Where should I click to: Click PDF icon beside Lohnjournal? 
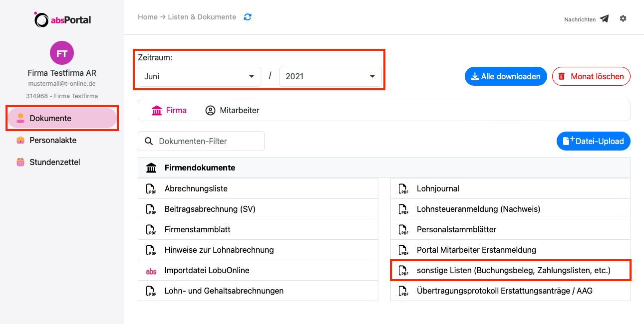(403, 189)
